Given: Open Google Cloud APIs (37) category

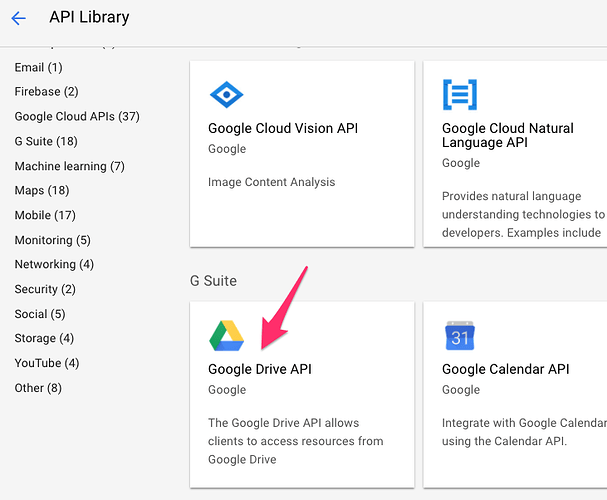Looking at the screenshot, I should 77,116.
